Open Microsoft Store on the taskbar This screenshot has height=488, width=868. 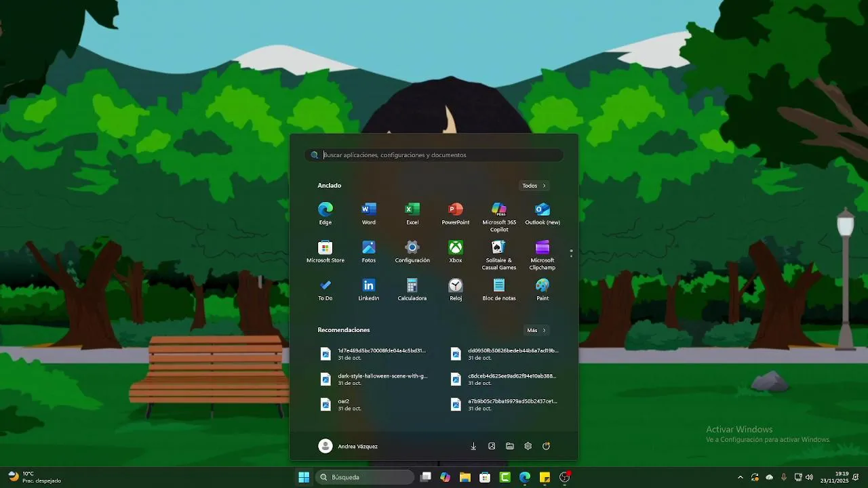(485, 477)
